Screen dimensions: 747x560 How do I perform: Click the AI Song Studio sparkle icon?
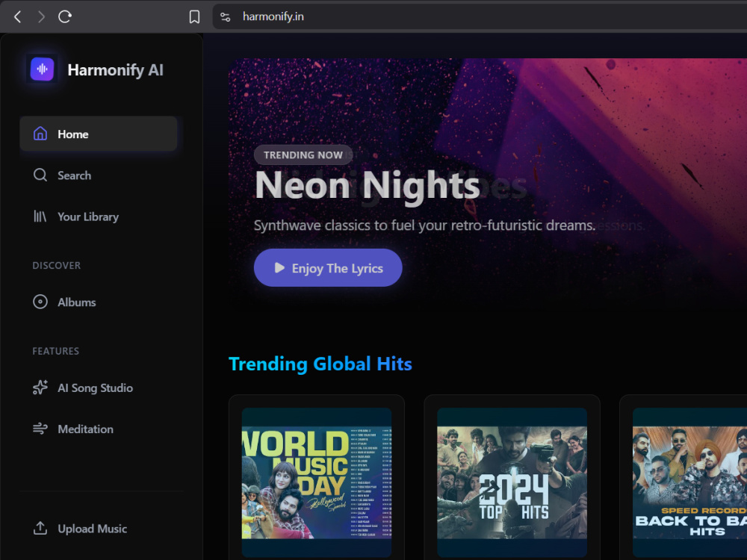[40, 387]
